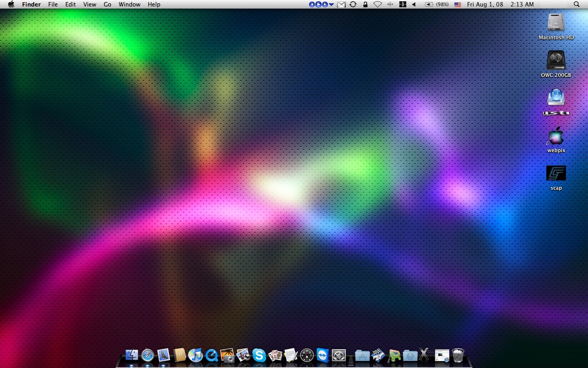
Task: Open the U.S. flag input menu
Action: click(458, 4)
